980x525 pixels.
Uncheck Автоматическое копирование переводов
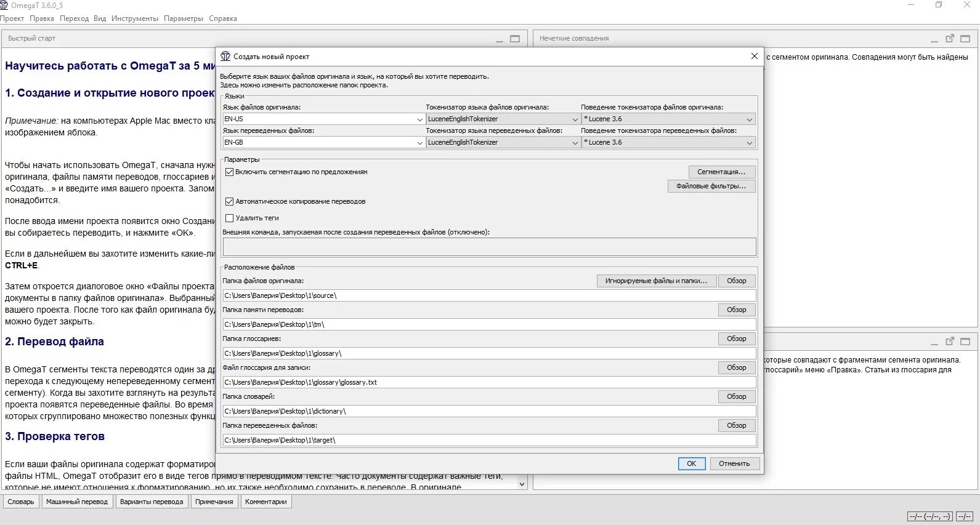coord(229,201)
